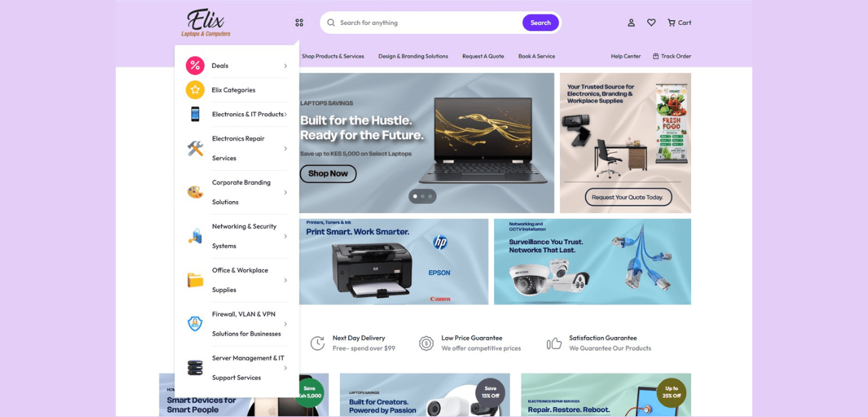Screen dimensions: 868x417
Task: Open the Shop Products & Services menu
Action: pyautogui.click(x=332, y=56)
